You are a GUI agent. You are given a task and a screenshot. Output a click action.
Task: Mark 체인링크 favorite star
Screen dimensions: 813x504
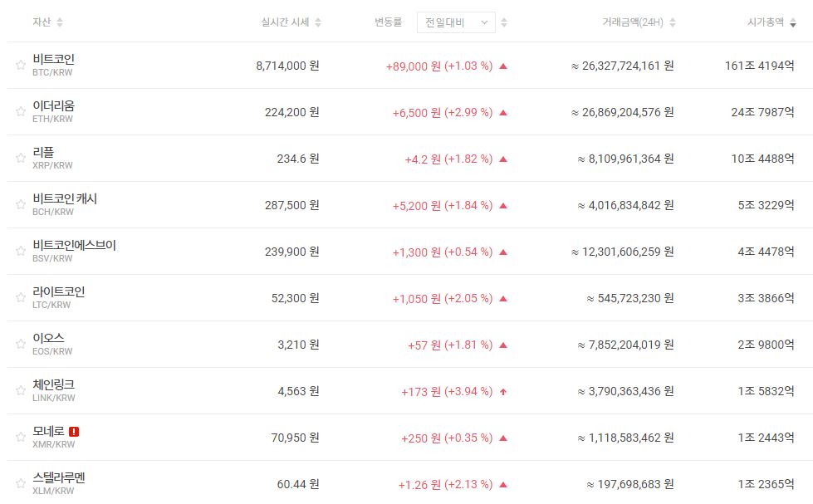(x=21, y=390)
